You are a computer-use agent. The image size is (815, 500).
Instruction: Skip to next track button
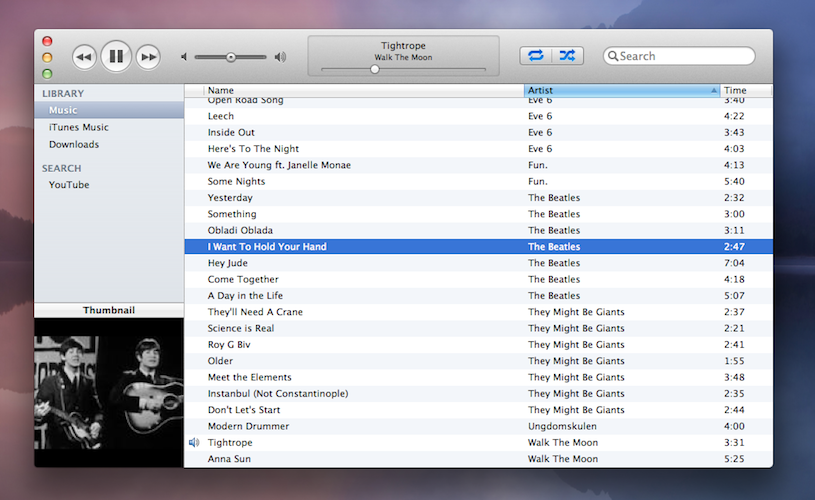[148, 57]
